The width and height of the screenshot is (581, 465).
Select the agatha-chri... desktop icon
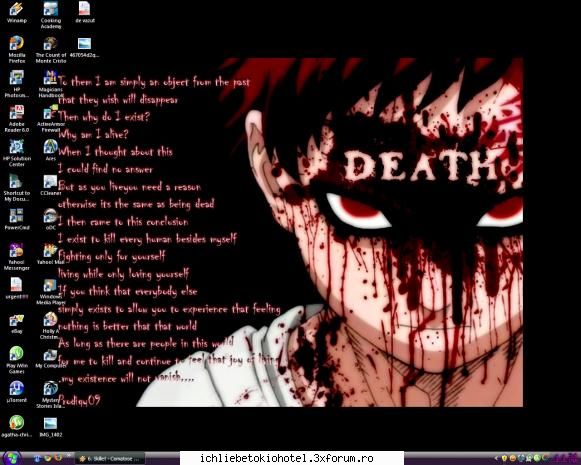coord(17,426)
